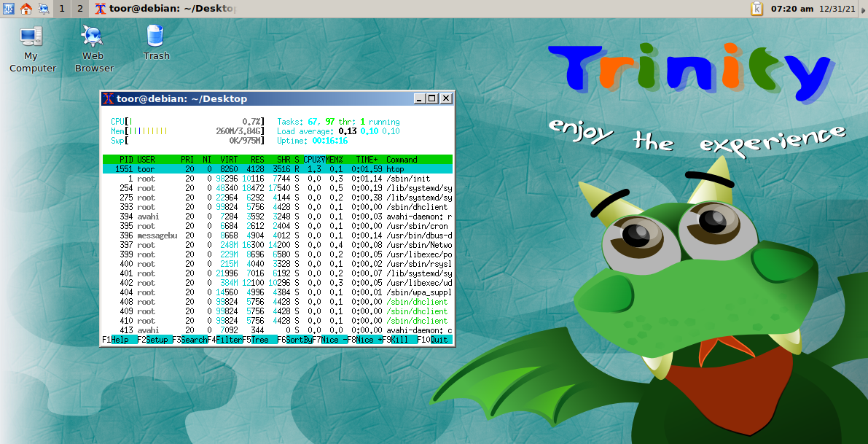Select the rsyslog row with PID 400

[x=278, y=263]
